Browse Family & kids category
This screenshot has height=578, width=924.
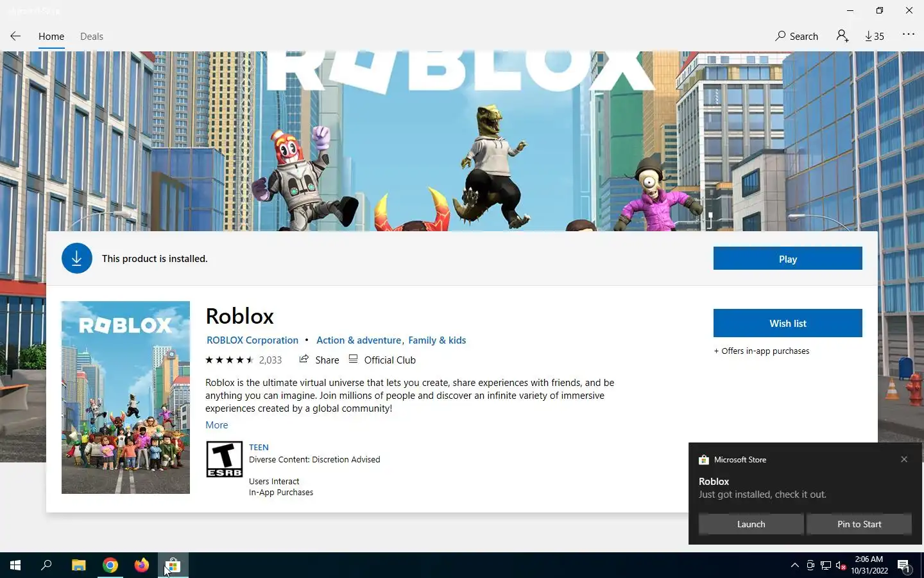click(437, 340)
